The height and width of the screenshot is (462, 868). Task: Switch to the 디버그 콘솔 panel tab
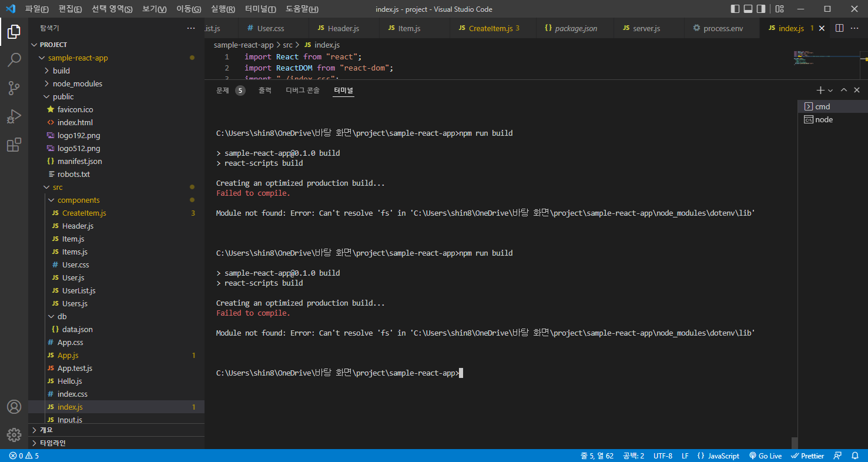303,90
